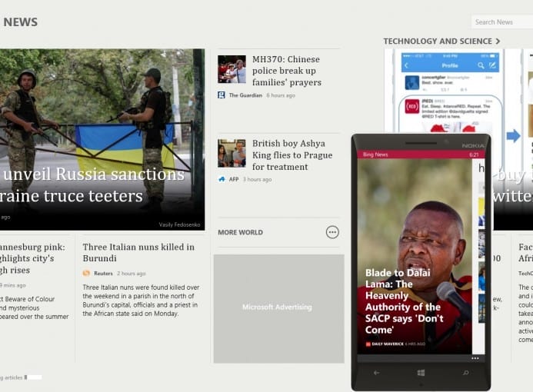Click the NEWS app title
533x392 pixels.
[x=21, y=22]
